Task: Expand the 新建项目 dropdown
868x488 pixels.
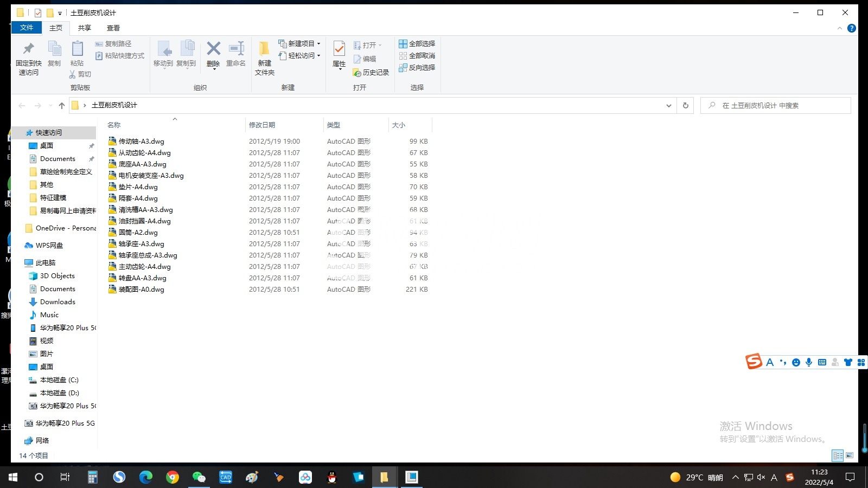Action: tap(317, 43)
